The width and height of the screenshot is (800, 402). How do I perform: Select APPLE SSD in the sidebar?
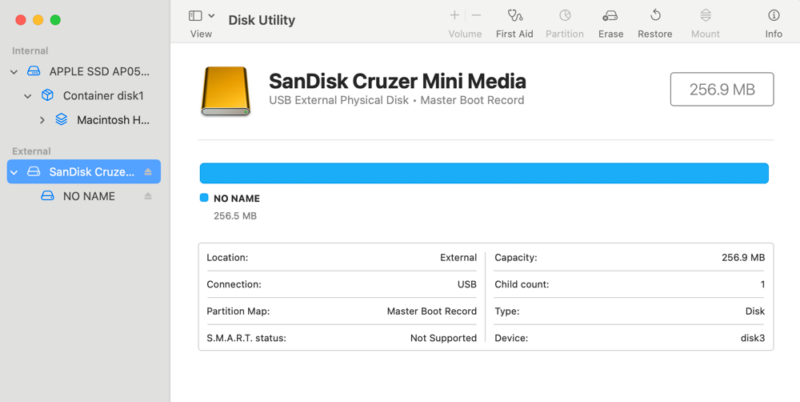pyautogui.click(x=84, y=71)
